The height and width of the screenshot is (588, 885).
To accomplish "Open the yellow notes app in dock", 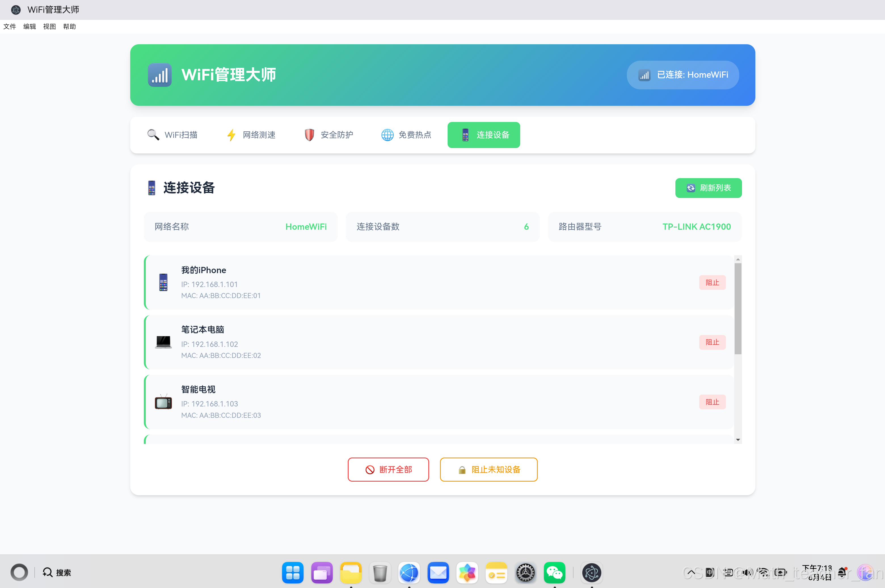I will [x=496, y=573].
